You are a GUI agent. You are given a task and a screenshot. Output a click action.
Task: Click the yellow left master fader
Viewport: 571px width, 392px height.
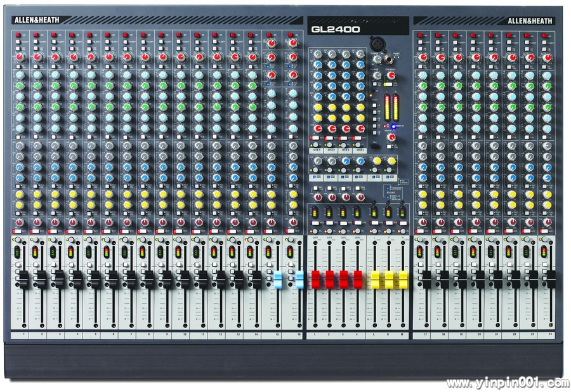374,279
